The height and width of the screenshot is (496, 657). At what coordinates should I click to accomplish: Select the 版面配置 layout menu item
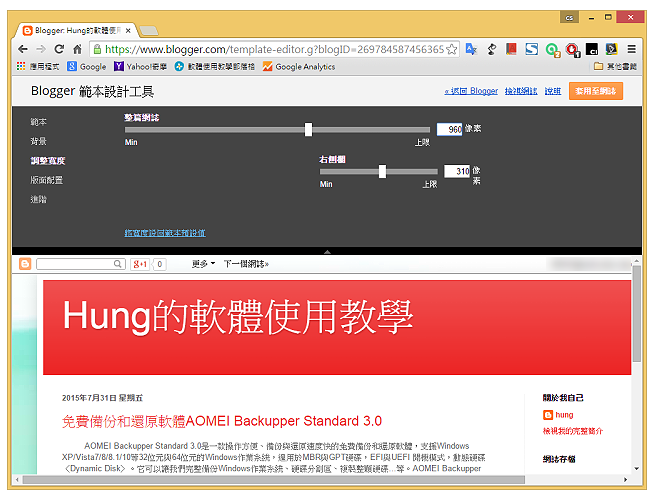click(47, 180)
